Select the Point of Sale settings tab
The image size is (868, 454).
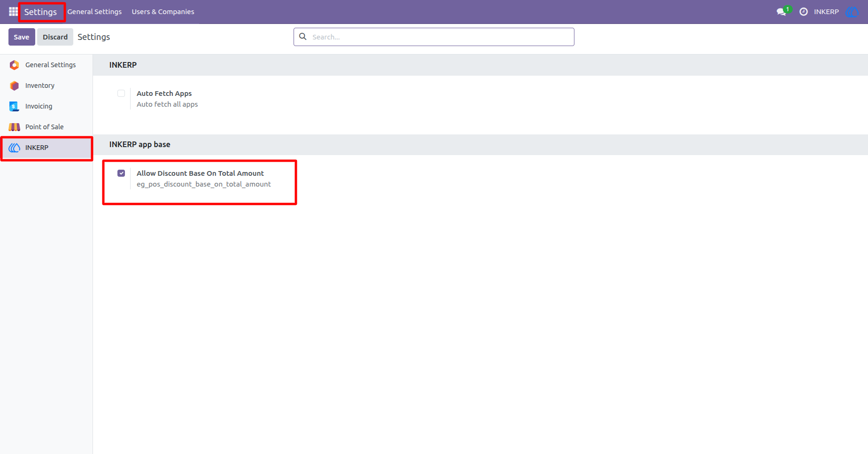tap(46, 127)
